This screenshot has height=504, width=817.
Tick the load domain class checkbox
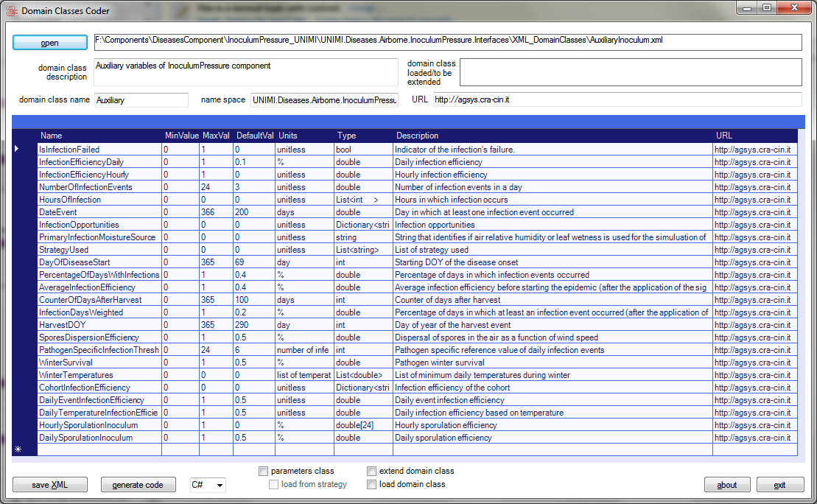371,485
